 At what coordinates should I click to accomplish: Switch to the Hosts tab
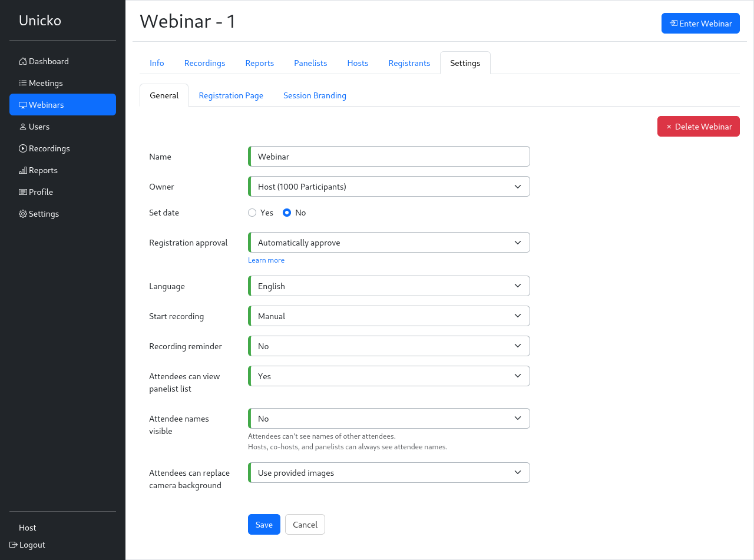pyautogui.click(x=358, y=63)
